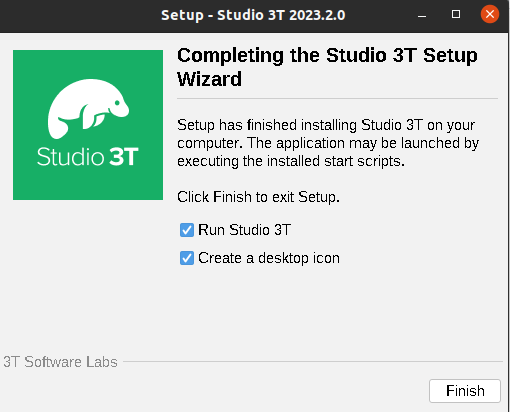Click the "Setup has finished installing" paragraph

[328, 143]
